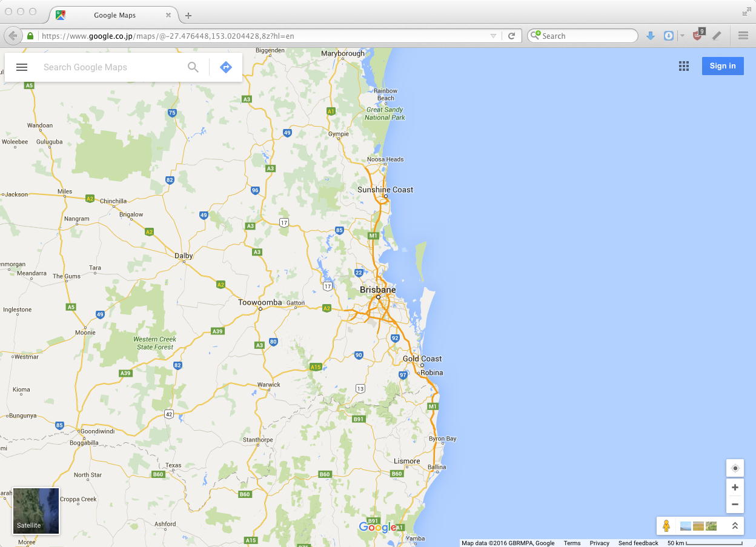Click the browser URL address field
Screen dimensions: 756x547
click(x=264, y=36)
